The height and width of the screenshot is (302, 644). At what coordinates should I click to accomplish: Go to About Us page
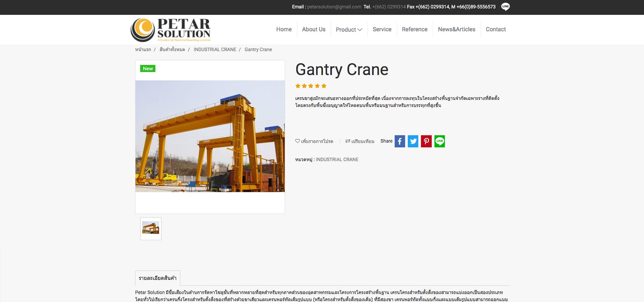(x=313, y=29)
